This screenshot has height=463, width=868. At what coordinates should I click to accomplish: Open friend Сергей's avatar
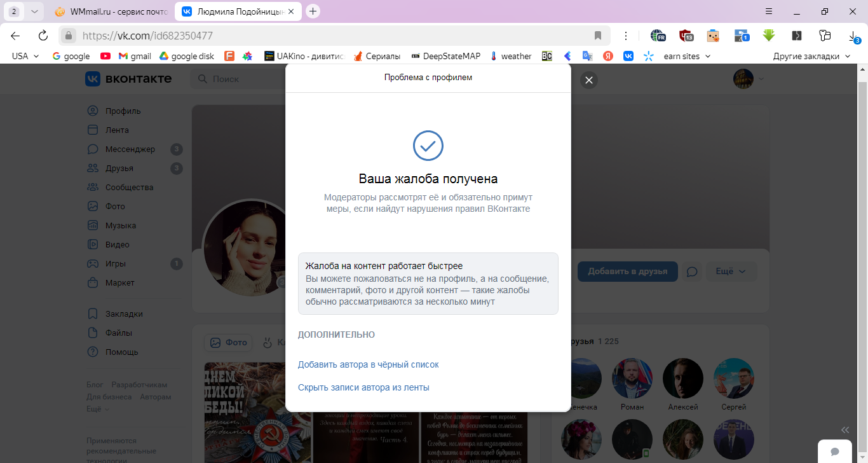(x=733, y=378)
